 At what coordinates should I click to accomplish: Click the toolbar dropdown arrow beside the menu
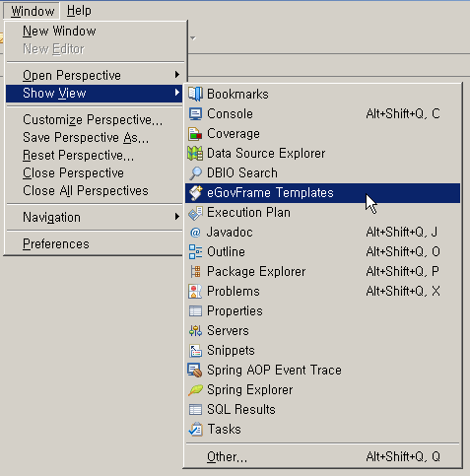tap(193, 38)
